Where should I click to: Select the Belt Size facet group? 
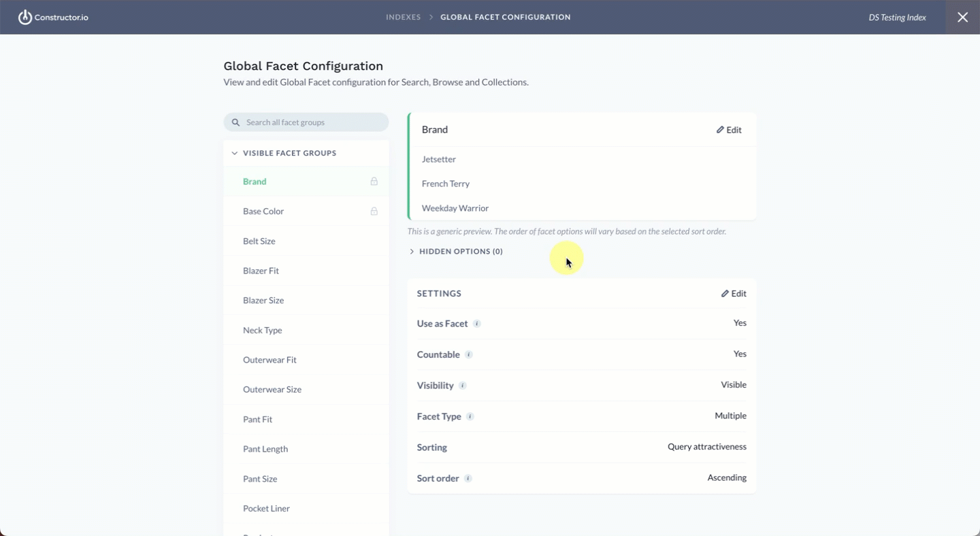pyautogui.click(x=306, y=241)
